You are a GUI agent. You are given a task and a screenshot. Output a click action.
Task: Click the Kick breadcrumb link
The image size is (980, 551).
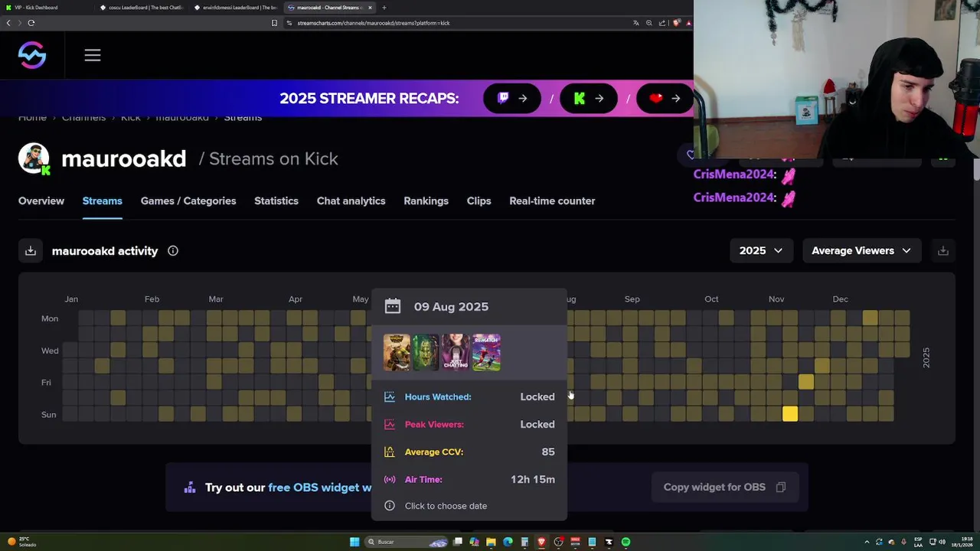tap(131, 118)
